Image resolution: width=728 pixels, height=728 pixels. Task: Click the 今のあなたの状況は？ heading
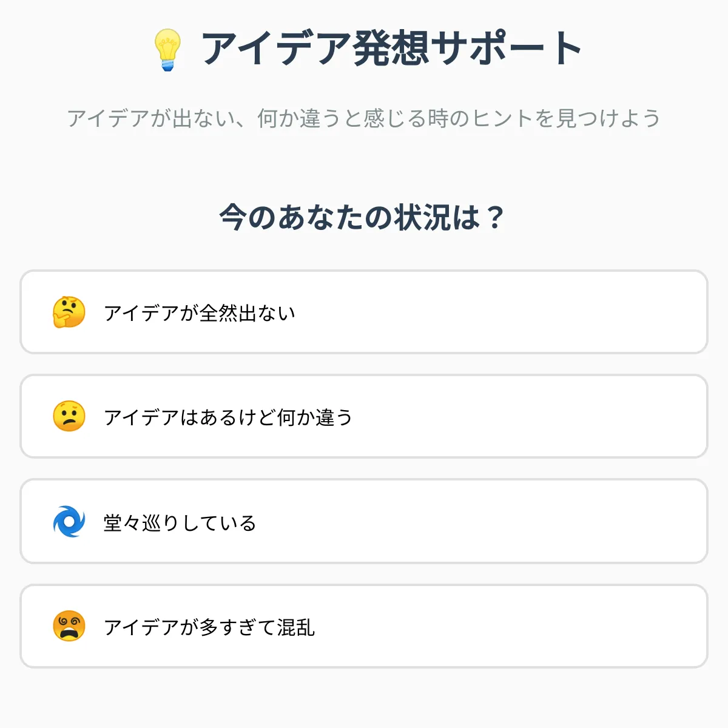point(362,217)
